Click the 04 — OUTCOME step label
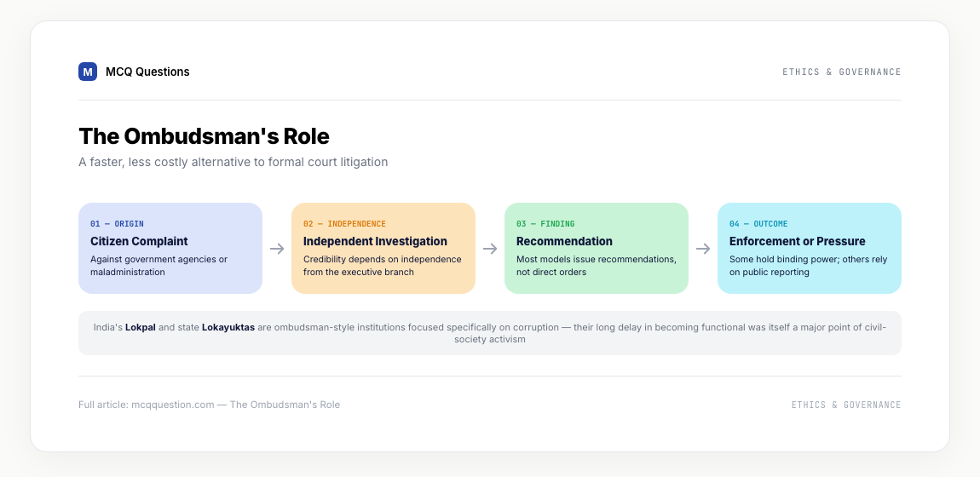This screenshot has width=980, height=477. [x=758, y=223]
